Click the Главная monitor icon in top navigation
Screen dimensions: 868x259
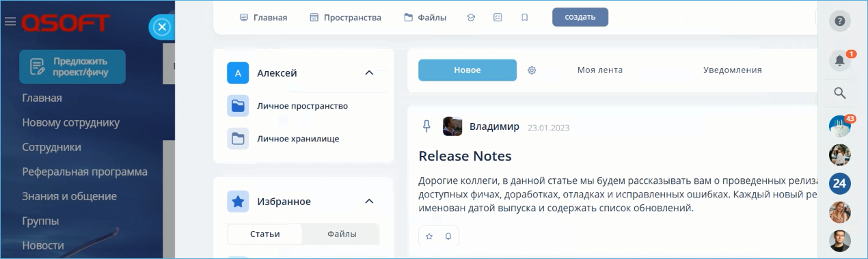tap(244, 18)
